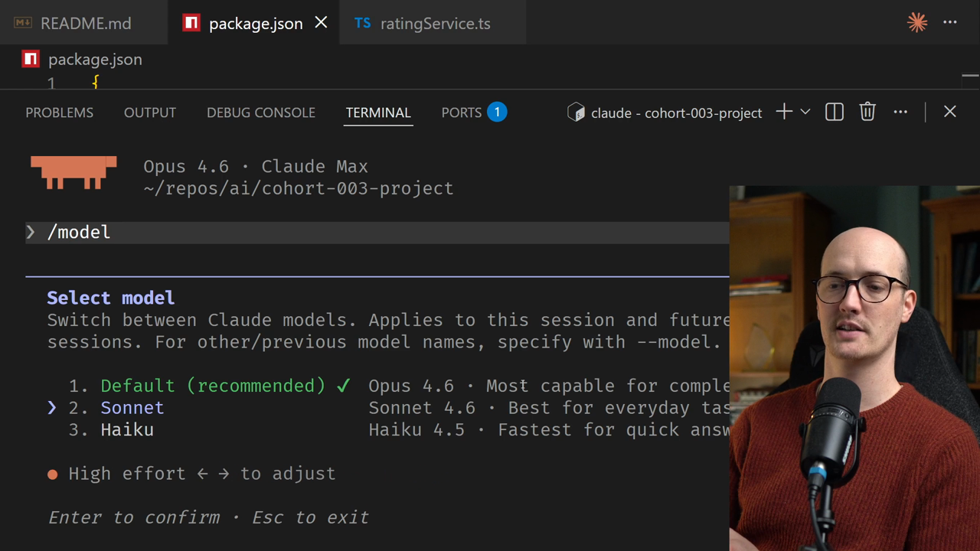Open the package.json editor tab

point(256,23)
